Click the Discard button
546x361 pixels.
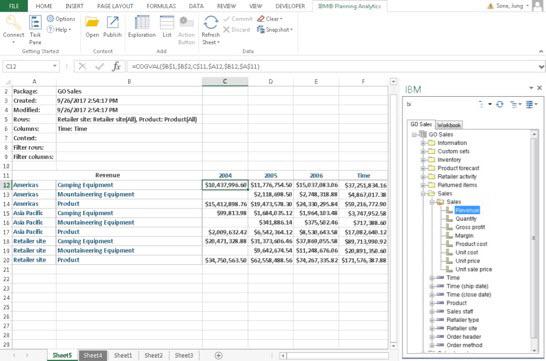(x=236, y=30)
